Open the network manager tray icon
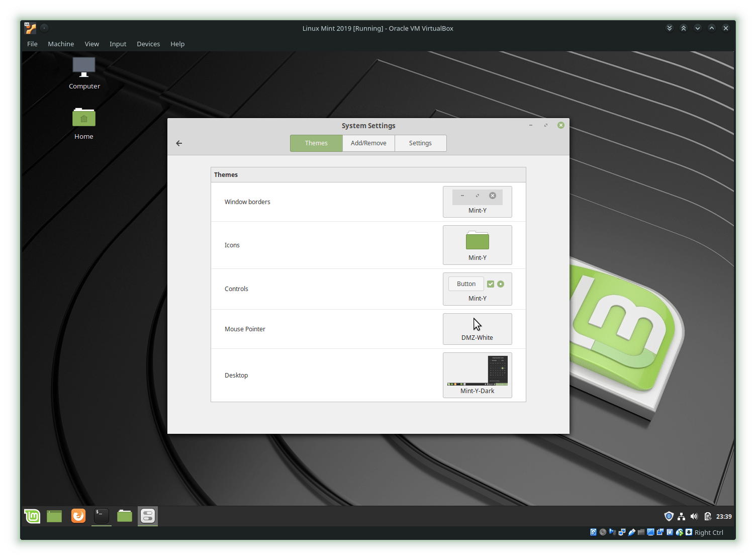 coord(681,516)
